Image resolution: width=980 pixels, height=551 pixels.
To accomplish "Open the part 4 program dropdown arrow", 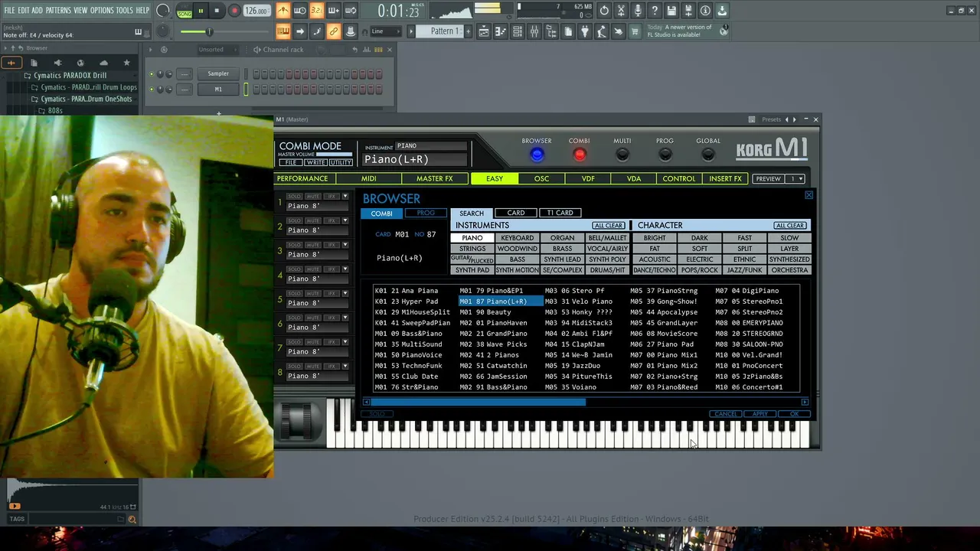I will tap(345, 269).
